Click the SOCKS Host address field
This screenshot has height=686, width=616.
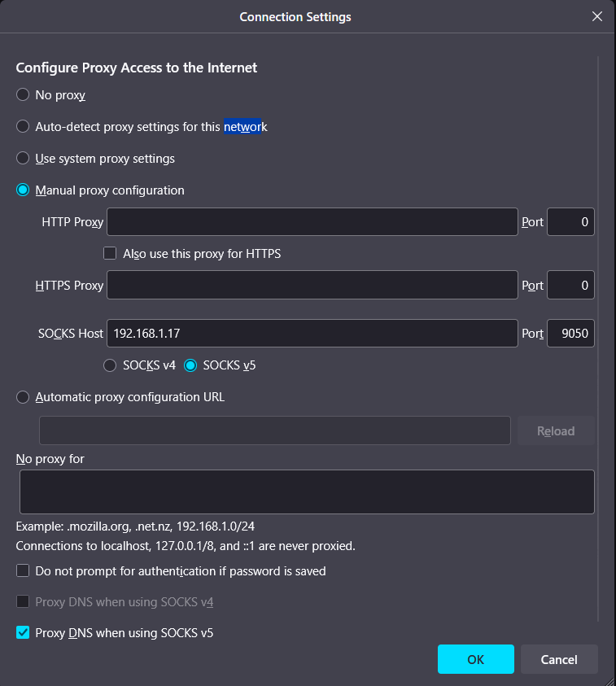(312, 333)
